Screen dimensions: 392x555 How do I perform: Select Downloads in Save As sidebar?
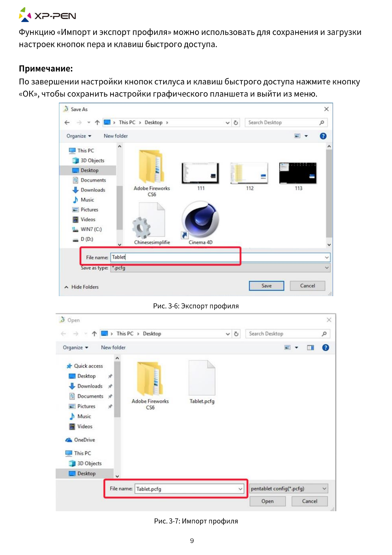pyautogui.click(x=92, y=190)
